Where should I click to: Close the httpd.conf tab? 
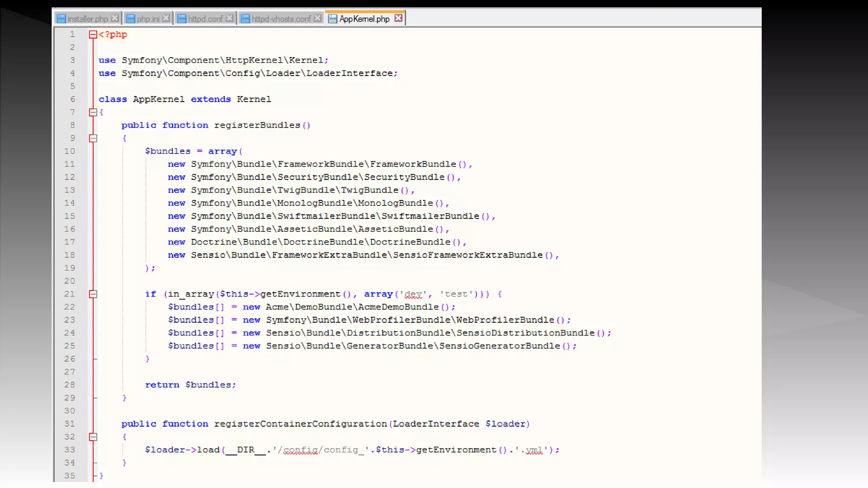(x=229, y=18)
